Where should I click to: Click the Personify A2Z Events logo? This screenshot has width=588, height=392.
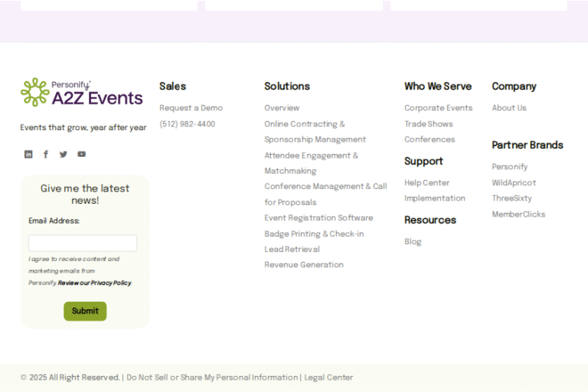coord(82,93)
